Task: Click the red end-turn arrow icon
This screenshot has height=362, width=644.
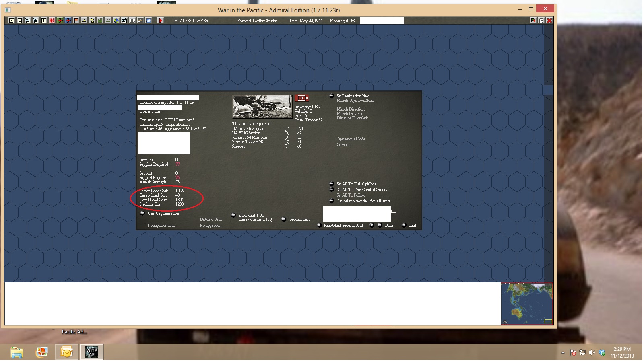Action: 161,21
